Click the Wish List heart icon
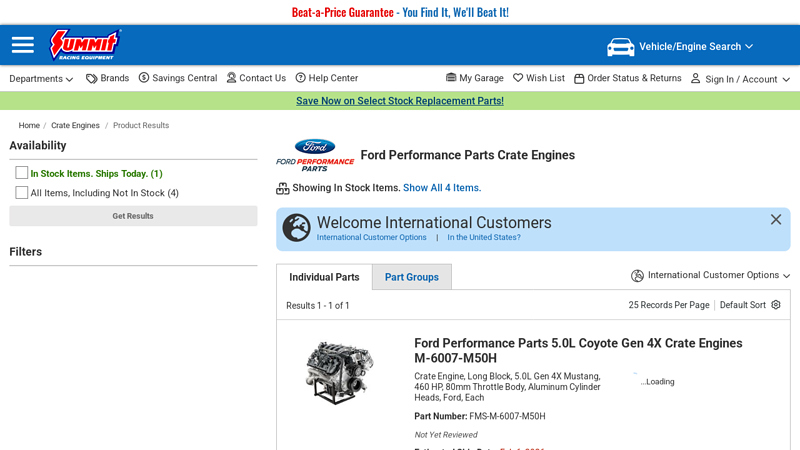Screen dimensions: 800x450 tap(518, 78)
